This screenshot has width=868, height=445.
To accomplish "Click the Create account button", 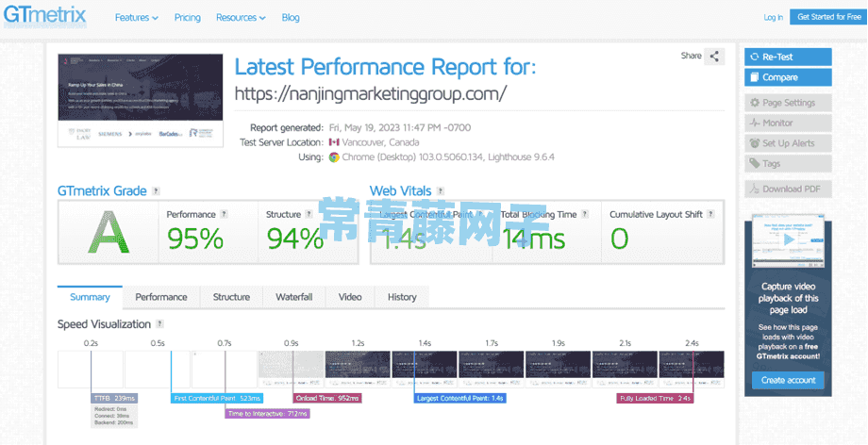I will tap(789, 380).
